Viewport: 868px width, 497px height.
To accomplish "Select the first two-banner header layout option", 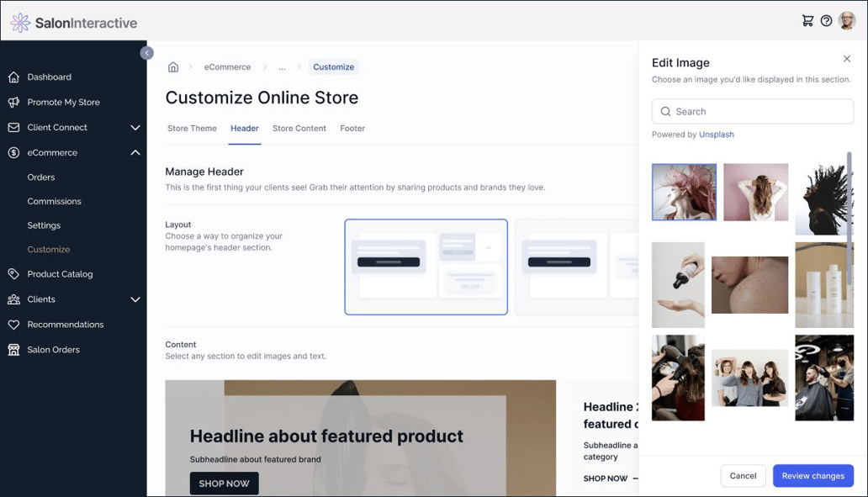I will [x=426, y=267].
